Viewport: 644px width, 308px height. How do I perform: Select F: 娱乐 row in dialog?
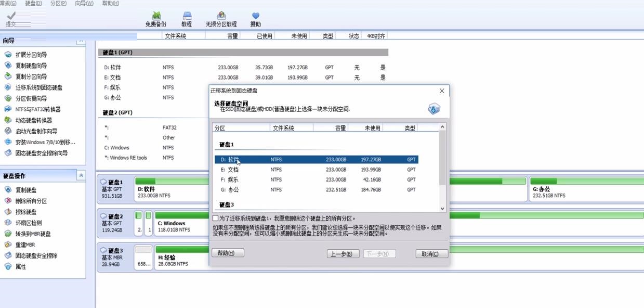[317, 179]
